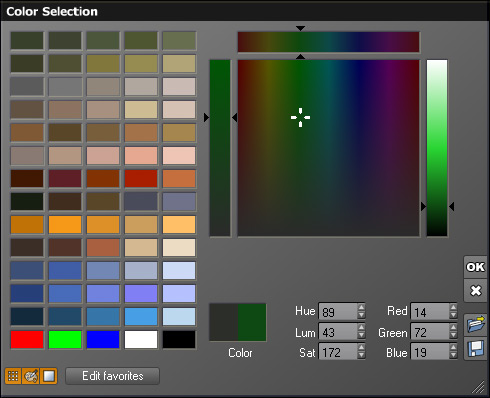490x398 pixels.
Task: Decrease Lum with the down stepper arrow
Action: 361,335
